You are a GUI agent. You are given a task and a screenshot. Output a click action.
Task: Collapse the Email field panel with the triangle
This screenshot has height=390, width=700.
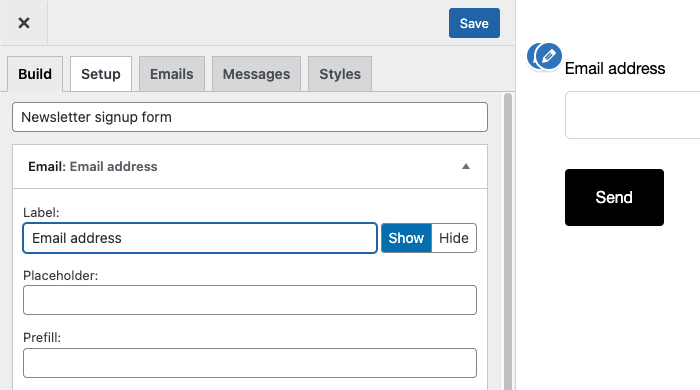(466, 166)
